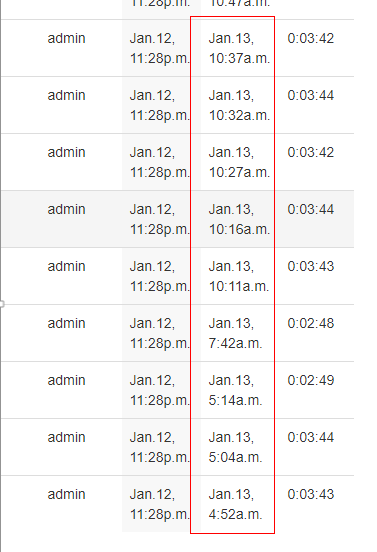Viewport: 377px width, 552px height.
Task: Click admin in the 7:42a.m. row
Action: [67, 323]
